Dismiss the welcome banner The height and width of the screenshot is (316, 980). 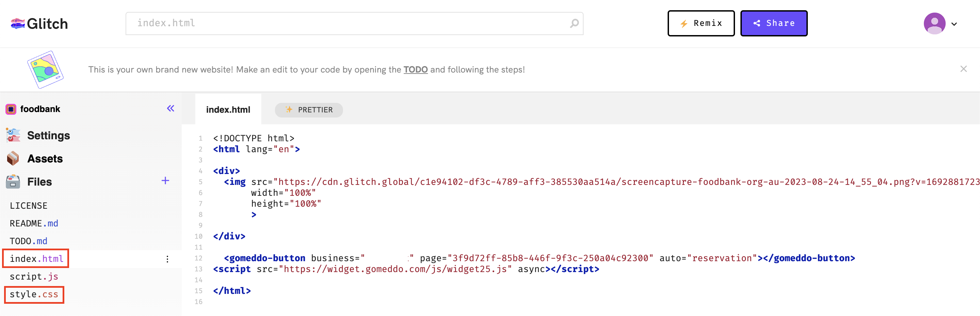(x=963, y=69)
